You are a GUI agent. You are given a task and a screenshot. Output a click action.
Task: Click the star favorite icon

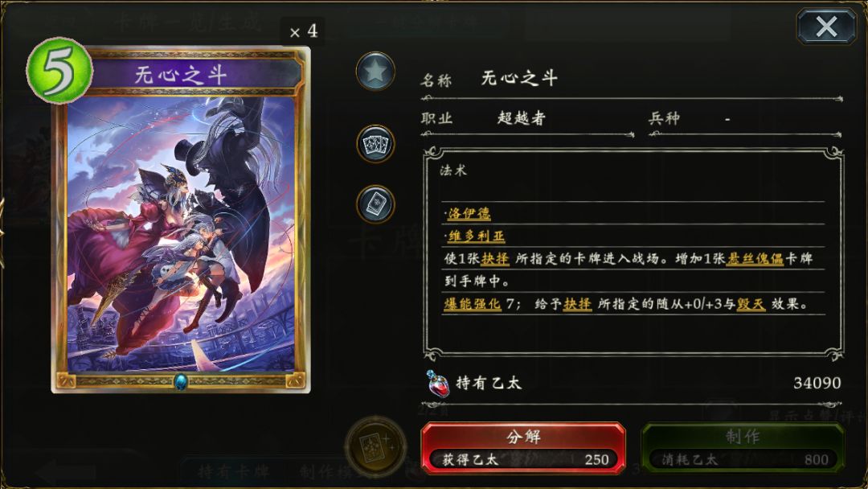[375, 72]
